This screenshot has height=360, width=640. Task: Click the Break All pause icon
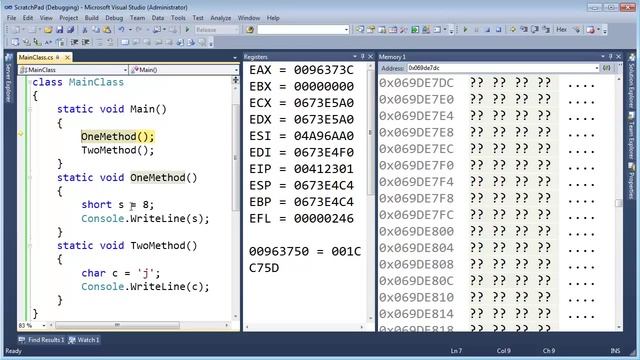coord(476,29)
